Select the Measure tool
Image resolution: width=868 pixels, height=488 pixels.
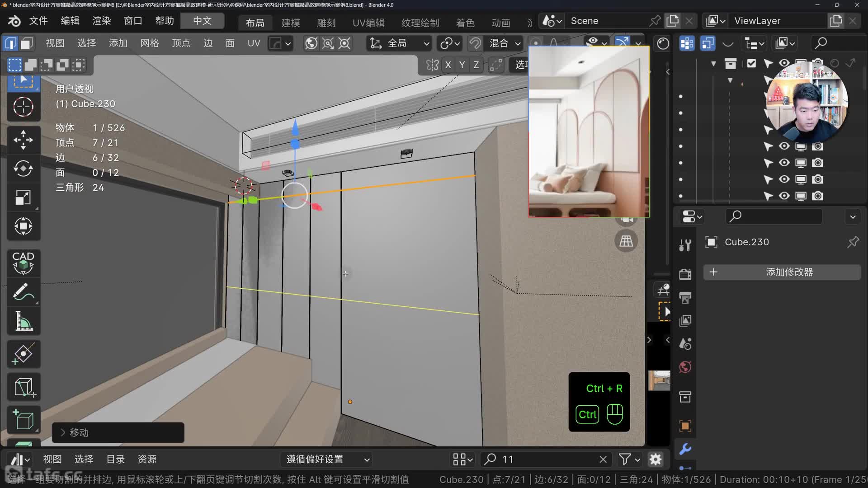[x=23, y=321]
